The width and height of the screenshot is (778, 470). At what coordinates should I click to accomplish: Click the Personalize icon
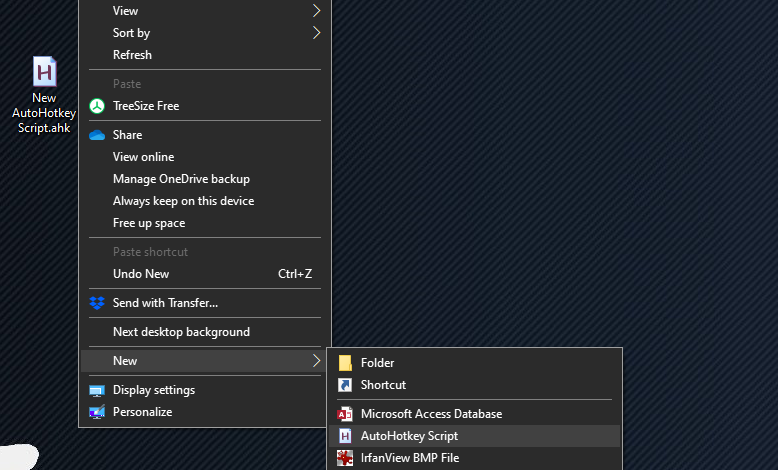pos(97,412)
